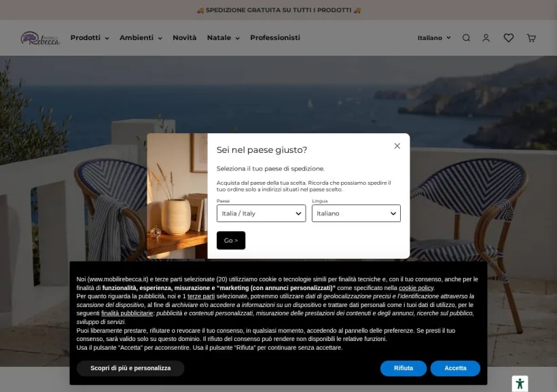Open the search icon in header
This screenshot has width=557, height=392.
click(x=466, y=37)
